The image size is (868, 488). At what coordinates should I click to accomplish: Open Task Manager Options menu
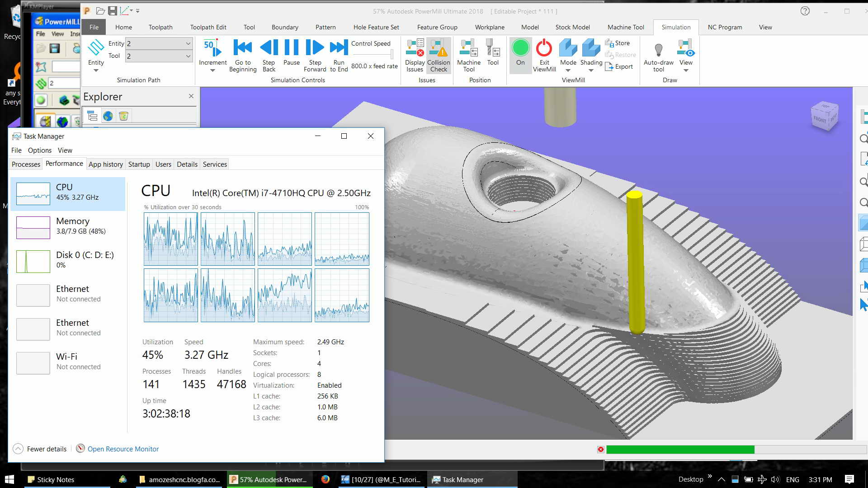click(40, 150)
